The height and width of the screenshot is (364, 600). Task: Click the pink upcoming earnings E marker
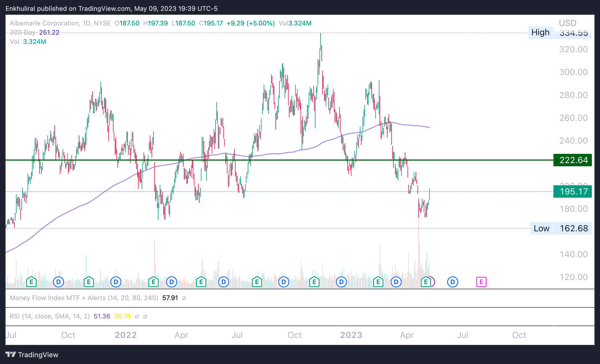tap(481, 282)
